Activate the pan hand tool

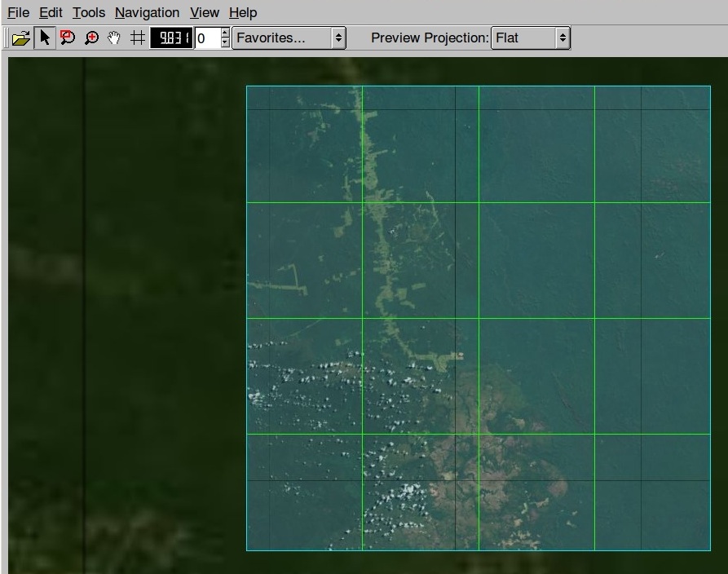(x=114, y=38)
